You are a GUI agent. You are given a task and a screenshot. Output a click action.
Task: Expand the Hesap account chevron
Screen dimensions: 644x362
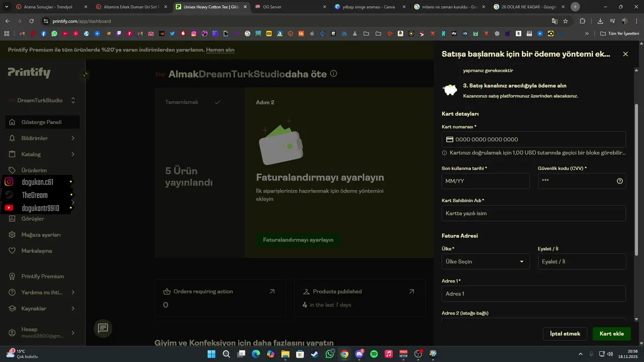[73, 333]
